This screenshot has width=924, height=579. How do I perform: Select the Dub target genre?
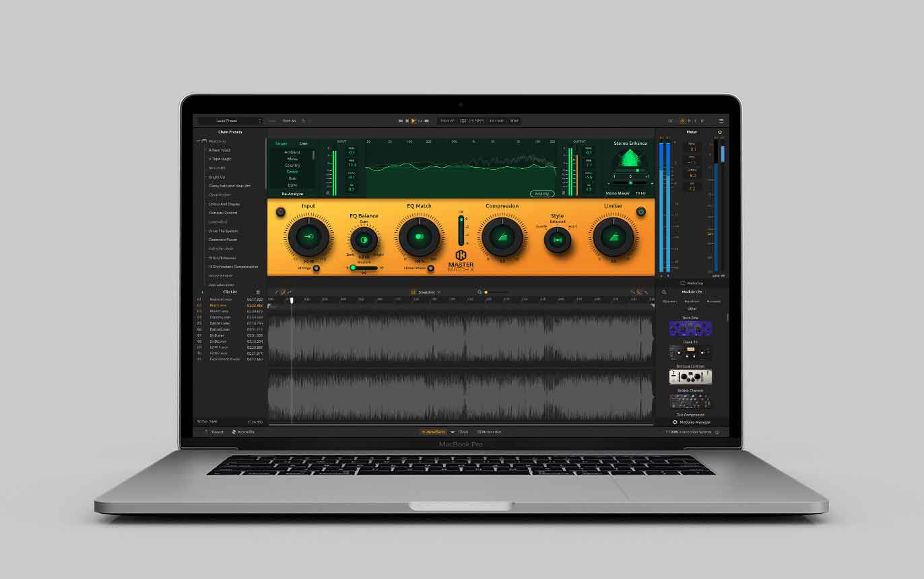point(292,178)
